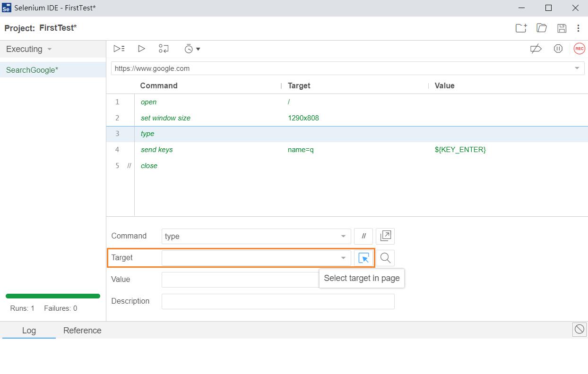Screen dimensions: 588x374
Task: Click the Command column header
Action: pyautogui.click(x=159, y=85)
